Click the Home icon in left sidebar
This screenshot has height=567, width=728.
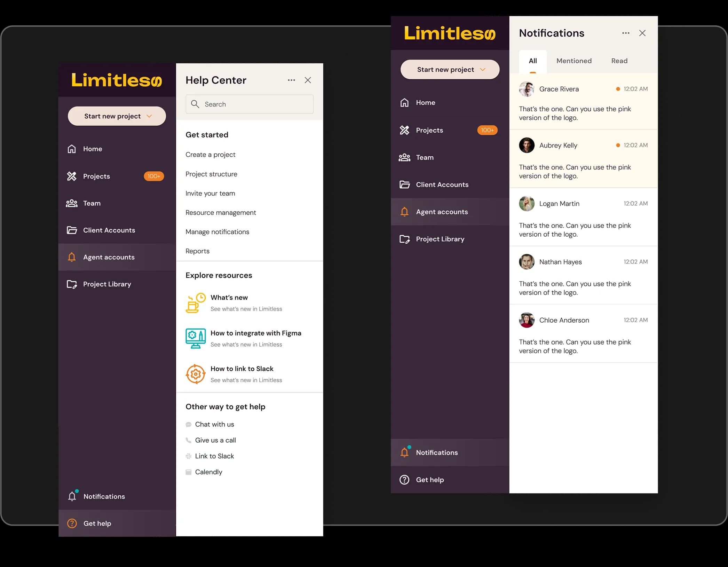coord(72,149)
